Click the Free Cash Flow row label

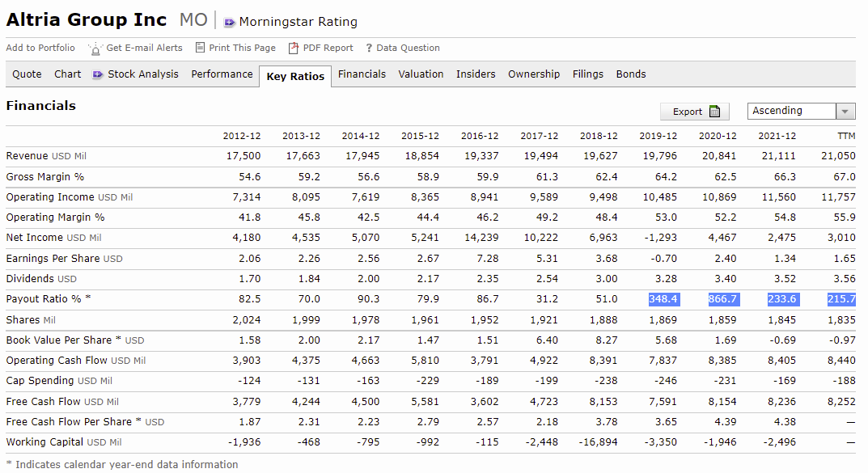tap(44, 401)
